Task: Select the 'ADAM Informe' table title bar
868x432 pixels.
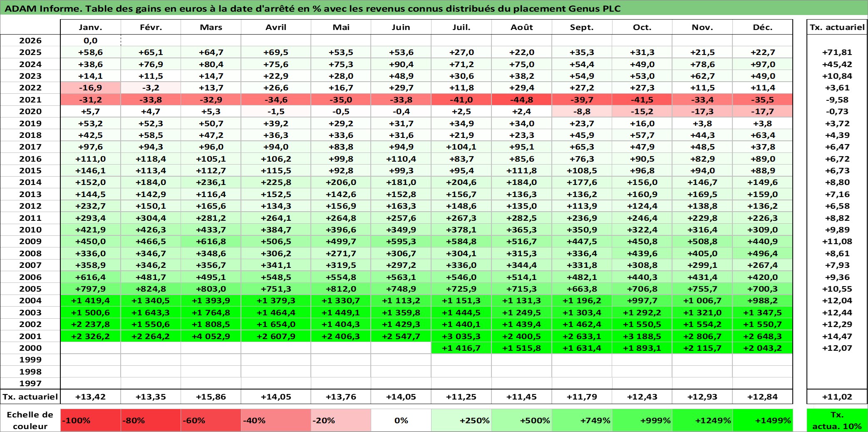Action: [434, 8]
